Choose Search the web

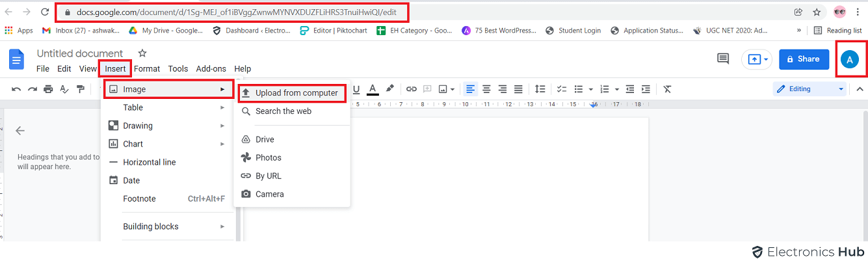pos(292,111)
